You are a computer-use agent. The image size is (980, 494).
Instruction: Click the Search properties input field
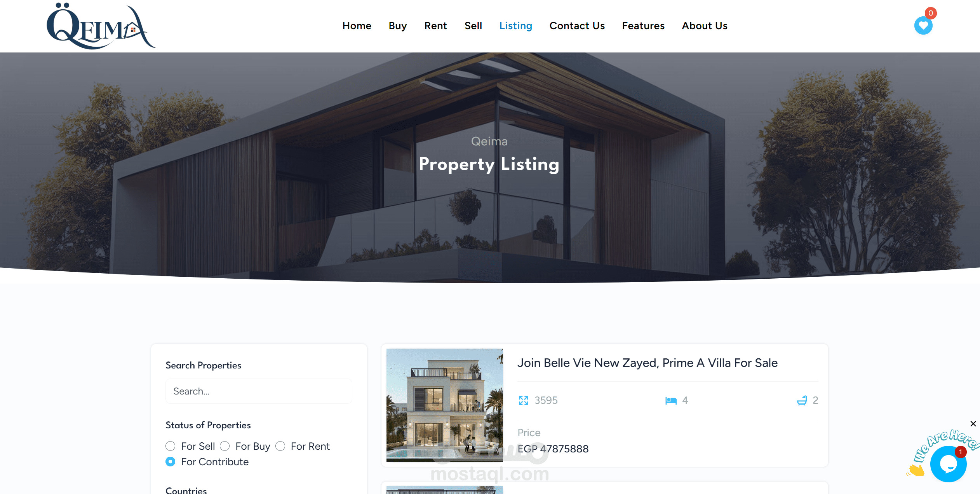point(259,391)
